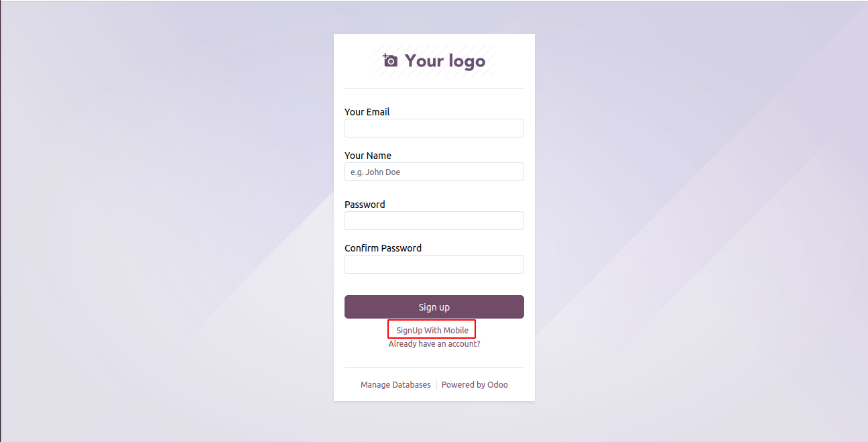Follow the "Already have an account?" link
The height and width of the screenshot is (442, 868).
coord(434,344)
